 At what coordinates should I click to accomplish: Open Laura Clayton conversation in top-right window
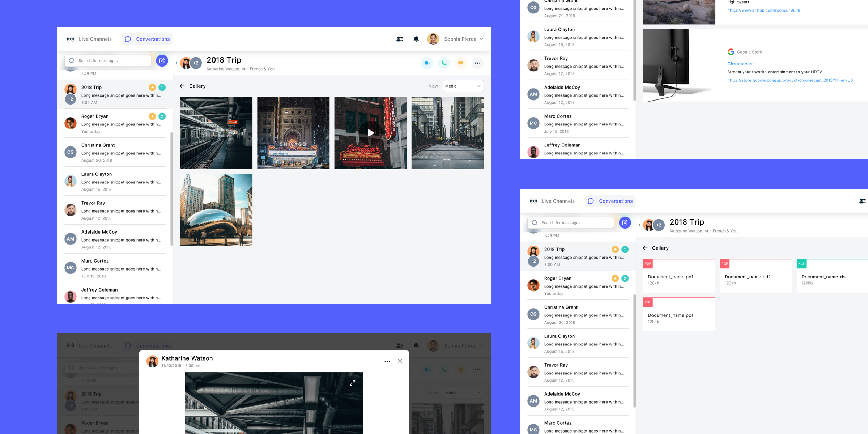click(x=578, y=37)
